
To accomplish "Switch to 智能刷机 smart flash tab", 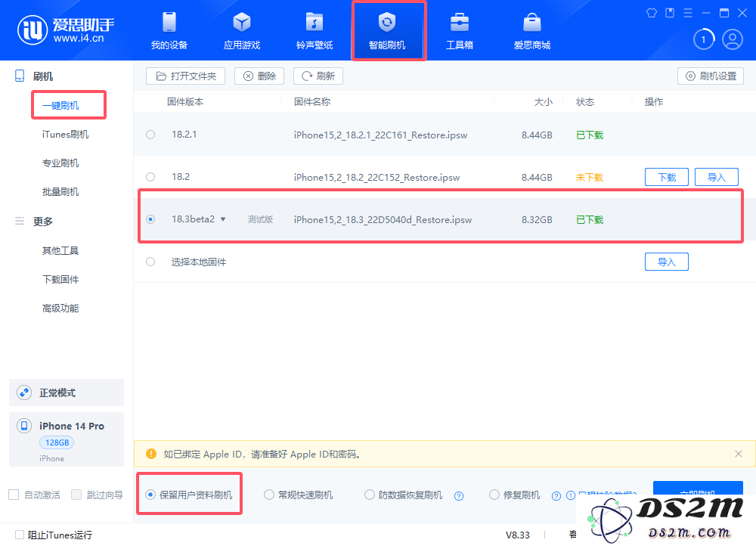I will (x=387, y=31).
